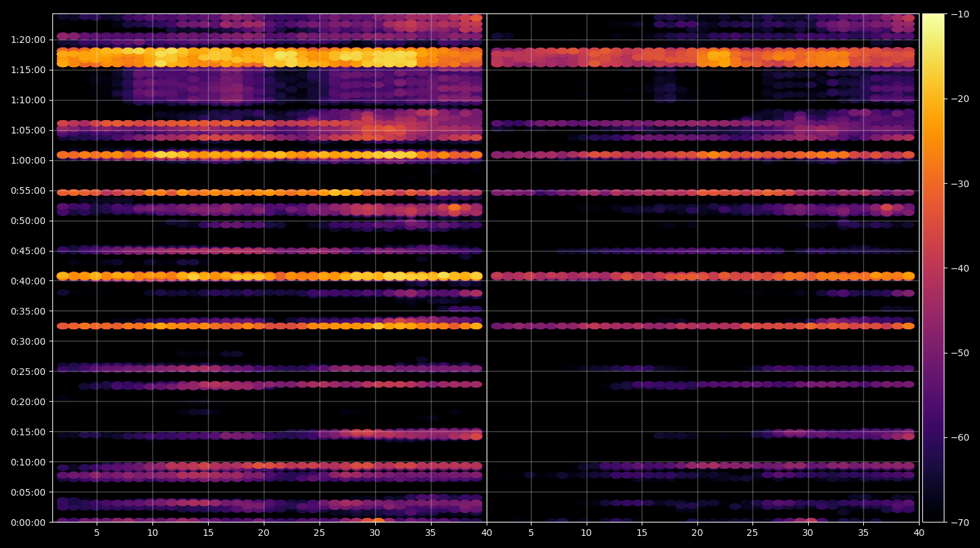This screenshot has height=548, width=980.
Task: Click x-axis label 15 of right panel
Action: click(642, 533)
